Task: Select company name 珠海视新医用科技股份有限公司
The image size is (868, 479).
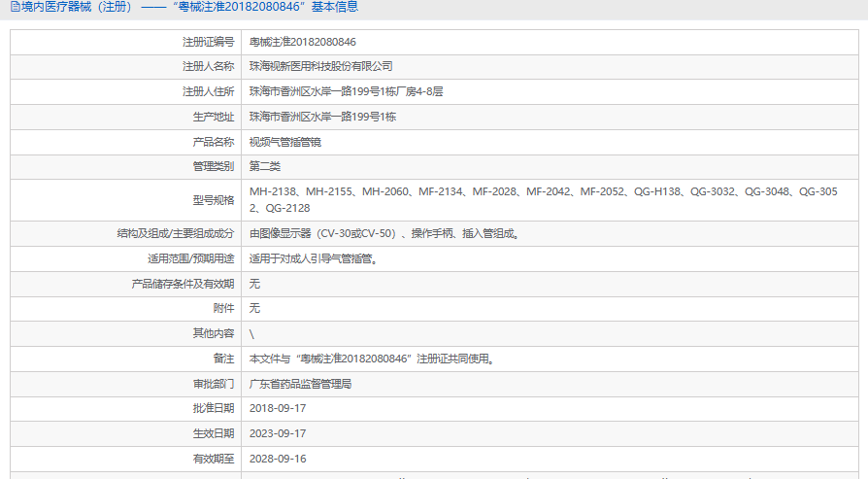Action: pyautogui.click(x=321, y=66)
